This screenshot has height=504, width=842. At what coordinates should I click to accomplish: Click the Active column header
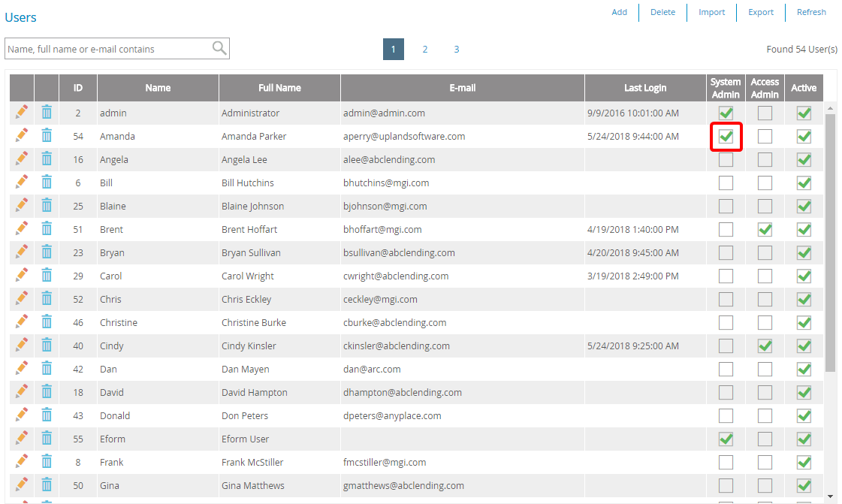(804, 87)
